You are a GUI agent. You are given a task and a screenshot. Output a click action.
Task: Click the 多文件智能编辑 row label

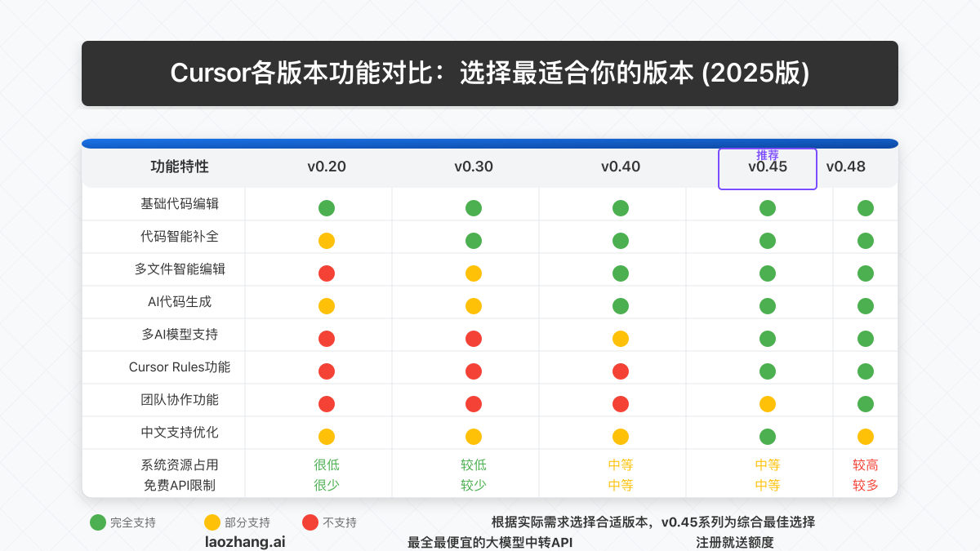180,269
